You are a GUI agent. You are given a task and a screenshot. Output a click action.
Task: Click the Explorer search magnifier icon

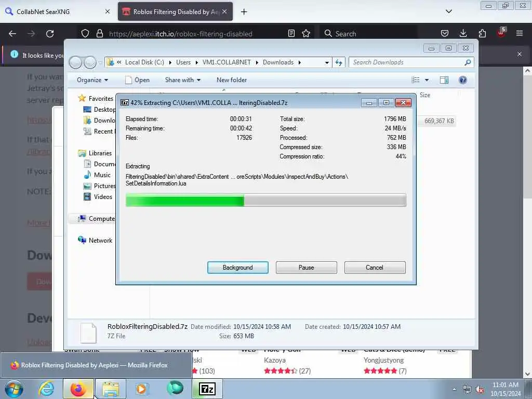[x=468, y=62]
